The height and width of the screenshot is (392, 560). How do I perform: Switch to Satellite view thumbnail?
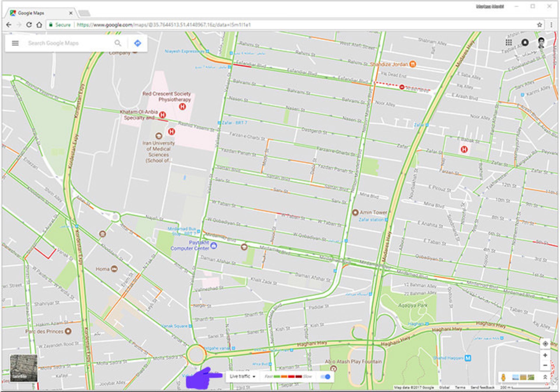pos(24,368)
